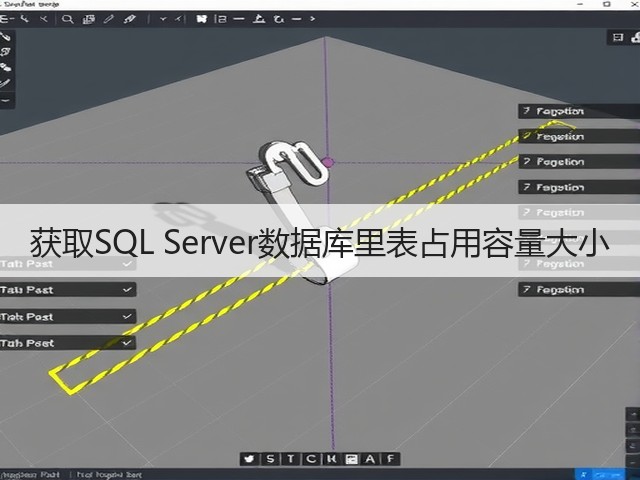The width and height of the screenshot is (640, 480).
Task: Select the last Fegetion row in right panel
Action: point(579,289)
